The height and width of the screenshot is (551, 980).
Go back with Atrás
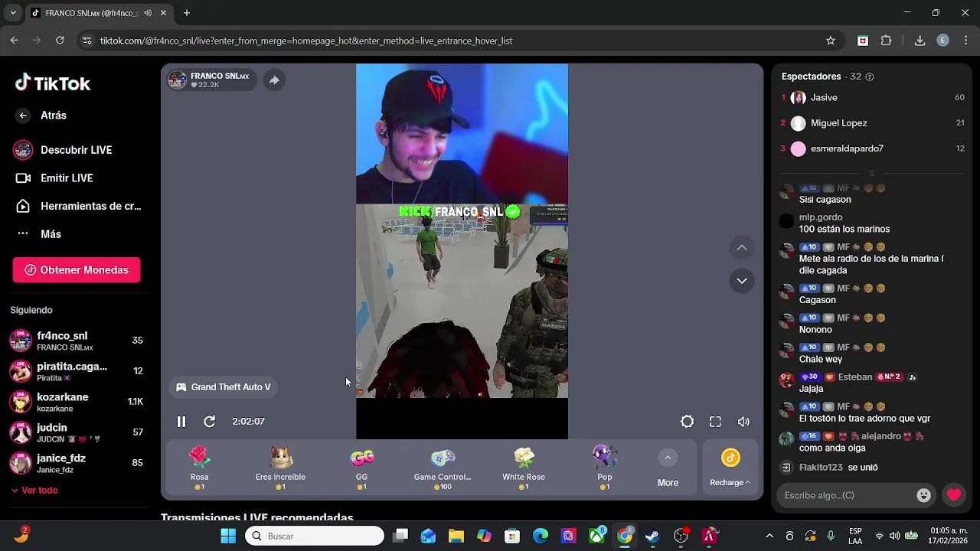click(x=43, y=116)
